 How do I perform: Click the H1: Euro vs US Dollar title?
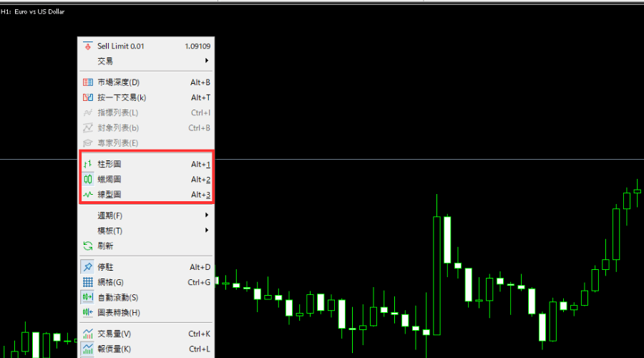pyautogui.click(x=32, y=11)
